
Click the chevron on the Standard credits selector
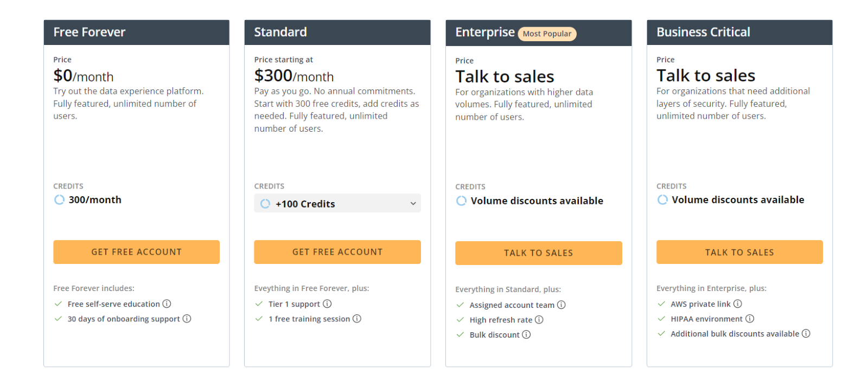(x=414, y=203)
